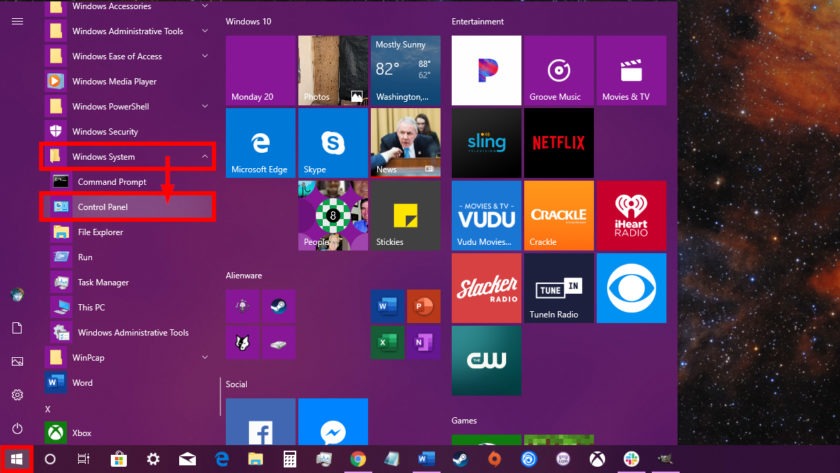This screenshot has width=840, height=473.
Task: Launch Steam from Alienware group
Action: (278, 306)
